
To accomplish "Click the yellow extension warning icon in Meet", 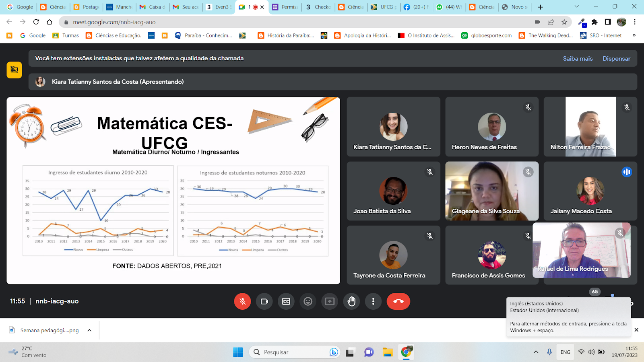I will (14, 70).
